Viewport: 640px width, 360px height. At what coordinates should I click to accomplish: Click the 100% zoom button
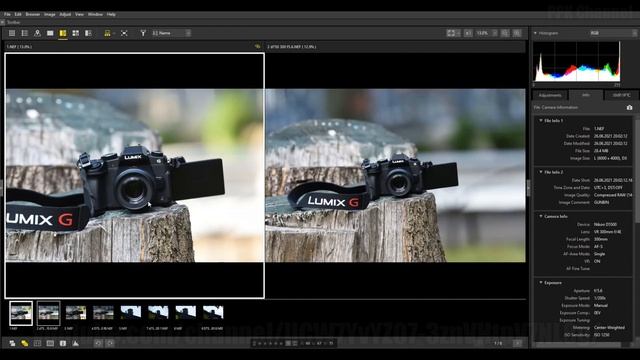coord(468,33)
